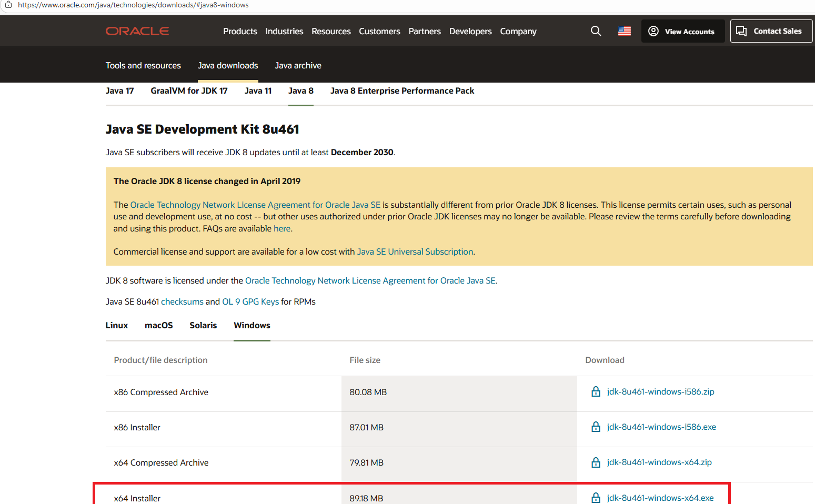
Task: Click the Oracle logo
Action: point(137,31)
